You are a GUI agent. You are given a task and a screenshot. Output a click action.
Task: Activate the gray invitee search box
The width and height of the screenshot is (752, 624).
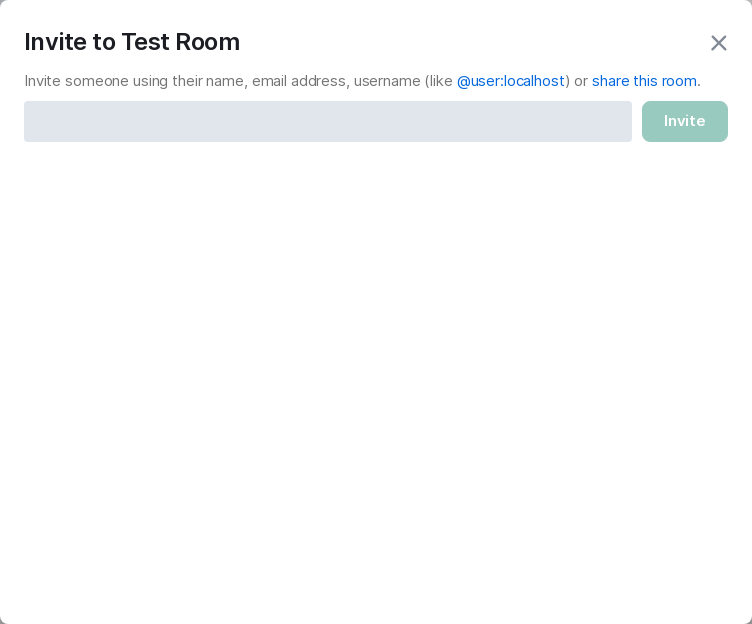point(327,121)
